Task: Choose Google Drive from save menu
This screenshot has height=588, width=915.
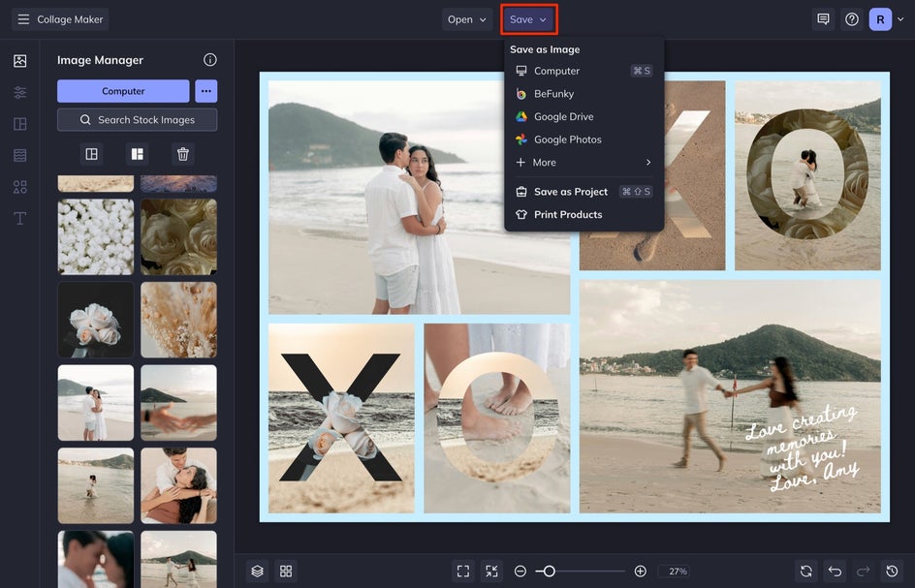Action: pyautogui.click(x=563, y=116)
